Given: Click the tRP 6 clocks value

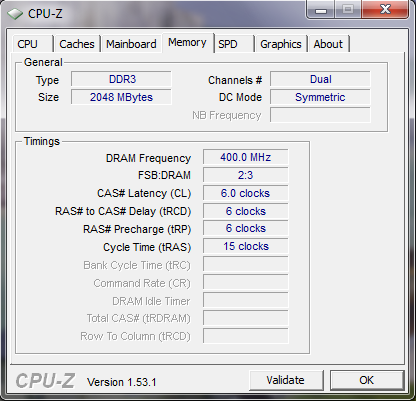Looking at the screenshot, I should coord(246,228).
